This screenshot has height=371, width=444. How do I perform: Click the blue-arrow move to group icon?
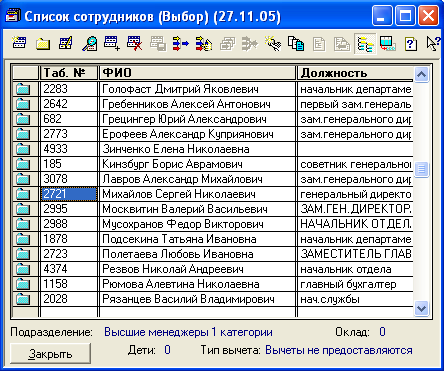tap(180, 44)
